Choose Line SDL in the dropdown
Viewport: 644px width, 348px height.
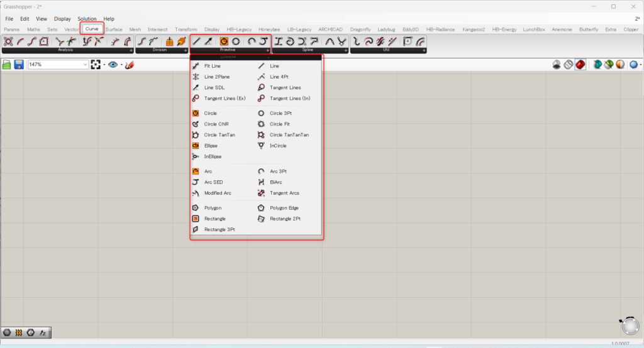[x=213, y=87]
